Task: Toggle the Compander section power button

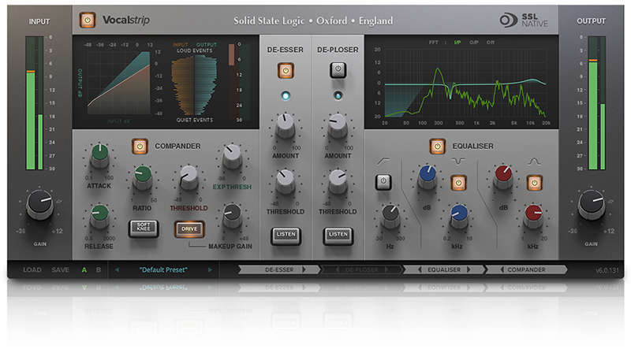Action: 140,147
